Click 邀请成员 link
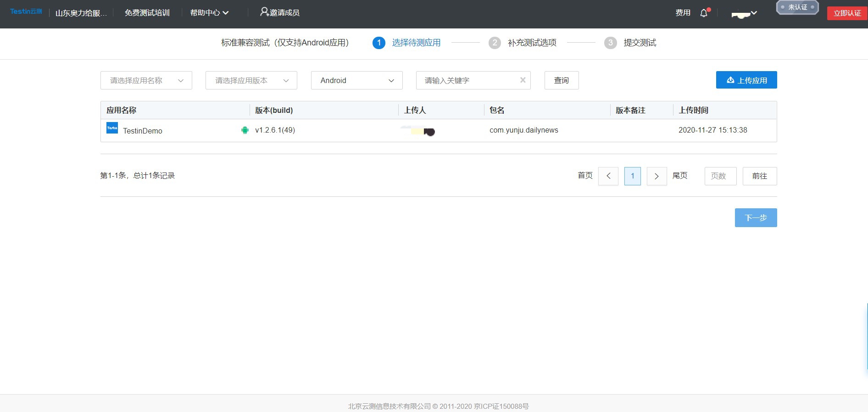 click(x=284, y=13)
